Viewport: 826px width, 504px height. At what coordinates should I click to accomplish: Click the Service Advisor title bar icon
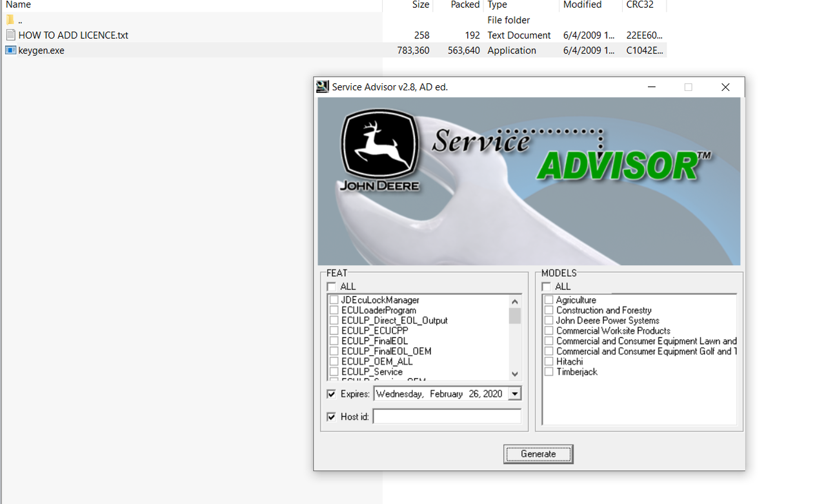point(323,86)
